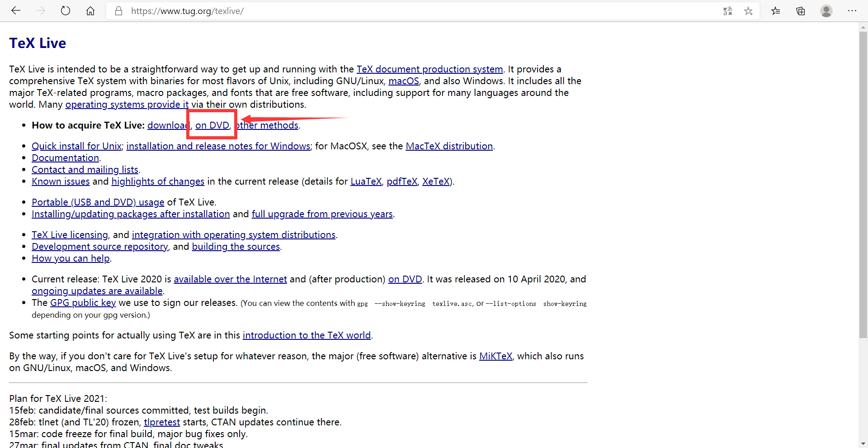Viewport: 868px width, 448px height.
Task: Open the MiKTeX link
Action: click(495, 356)
